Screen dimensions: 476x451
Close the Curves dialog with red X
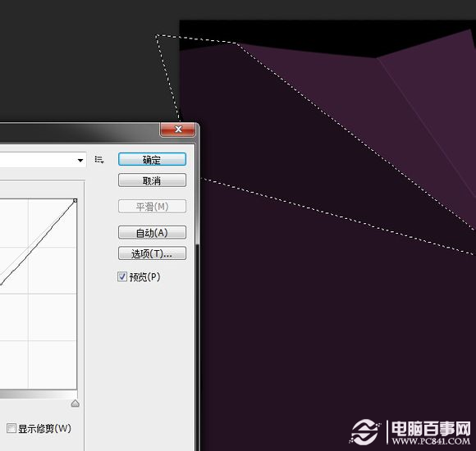177,130
